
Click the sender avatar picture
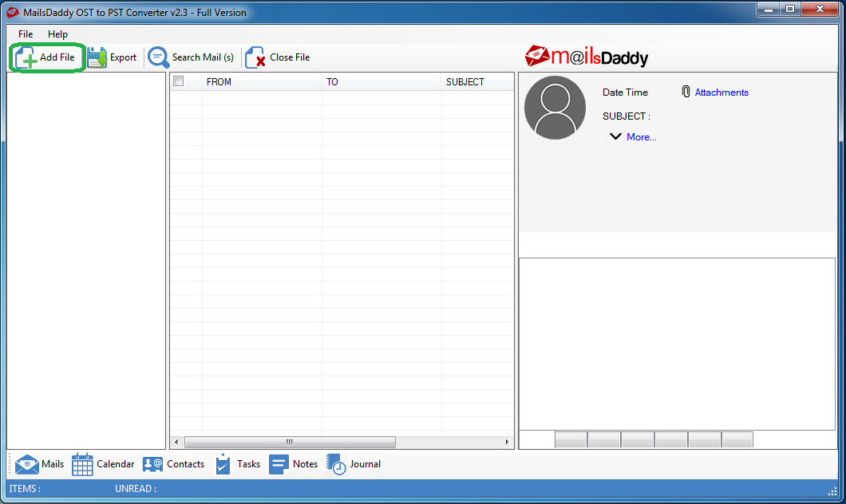pyautogui.click(x=555, y=108)
